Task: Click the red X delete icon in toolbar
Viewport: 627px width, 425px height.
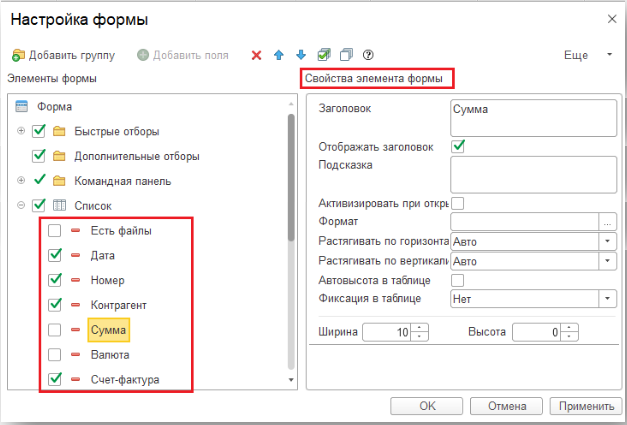Action: [x=257, y=55]
